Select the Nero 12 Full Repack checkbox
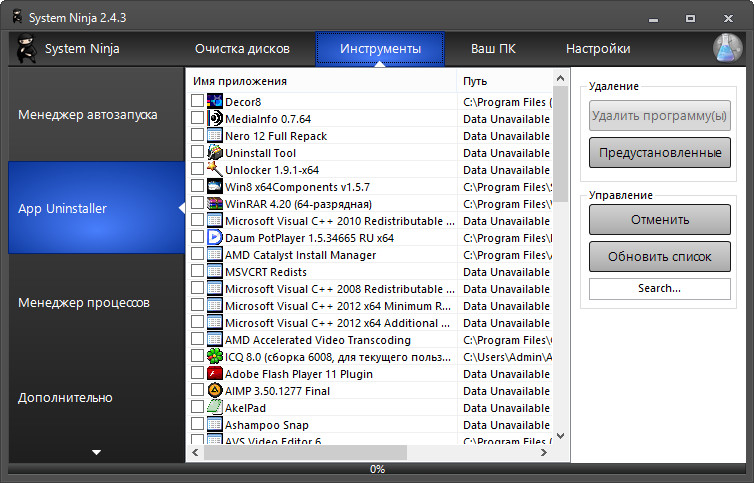Image resolution: width=754 pixels, height=483 pixels. 197,135
